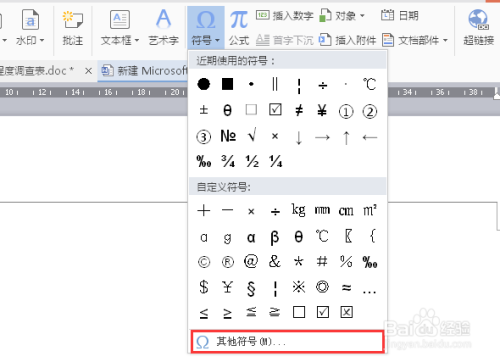Click 插入附件 (Insert attachment)
500x362 pixels.
click(x=347, y=40)
